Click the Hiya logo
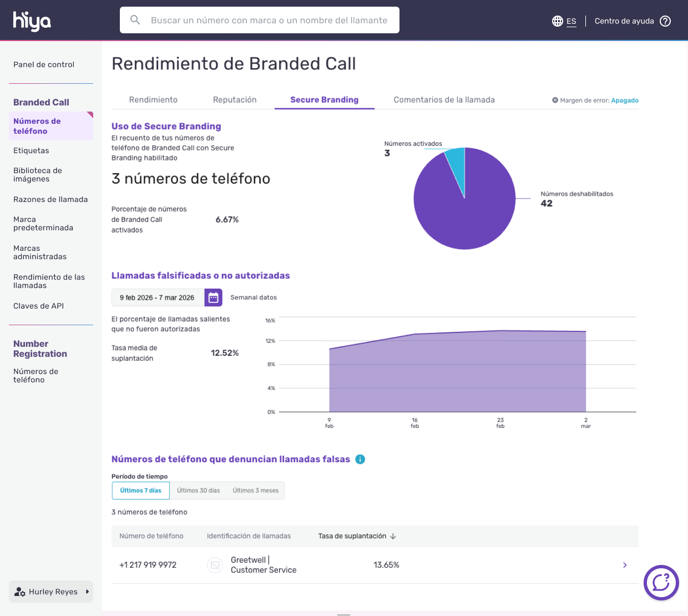 point(32,21)
